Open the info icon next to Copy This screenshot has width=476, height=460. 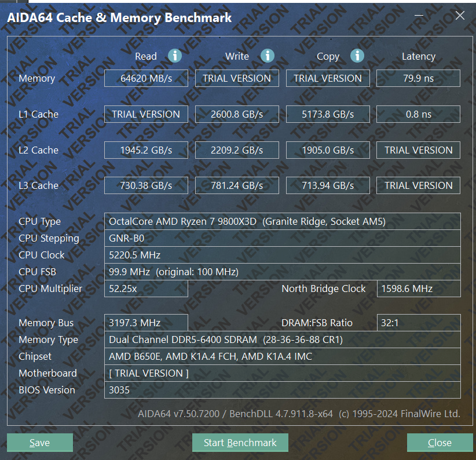pos(357,56)
